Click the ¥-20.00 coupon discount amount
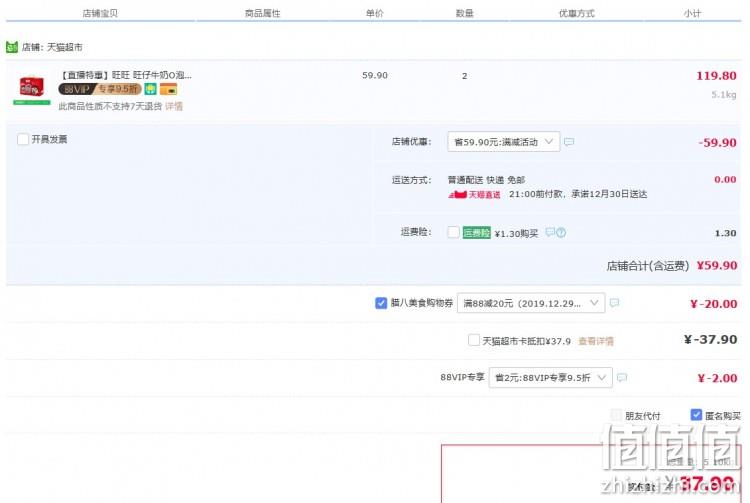750x503 pixels. tap(714, 304)
